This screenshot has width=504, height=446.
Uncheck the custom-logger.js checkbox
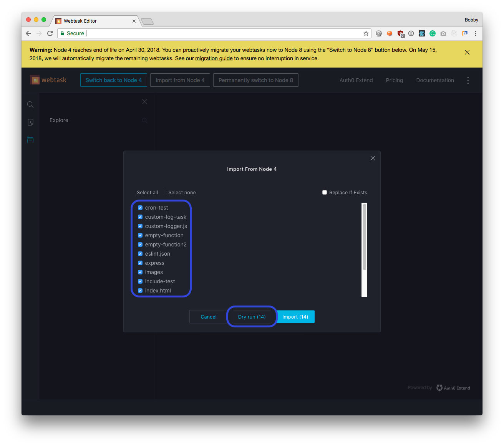(140, 226)
